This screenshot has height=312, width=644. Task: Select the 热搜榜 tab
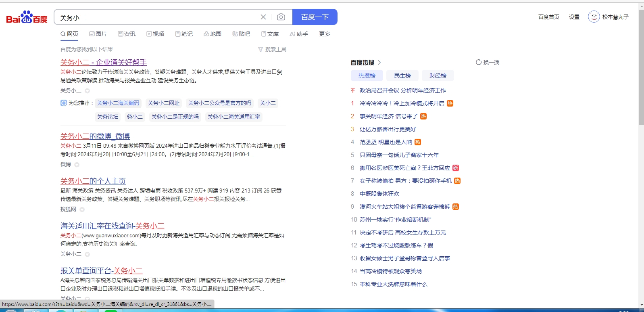click(367, 75)
